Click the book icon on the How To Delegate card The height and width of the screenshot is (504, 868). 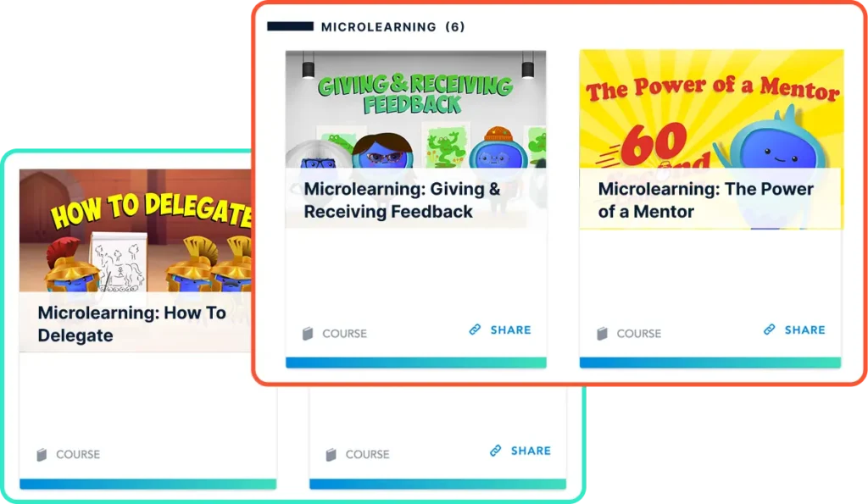coord(42,455)
